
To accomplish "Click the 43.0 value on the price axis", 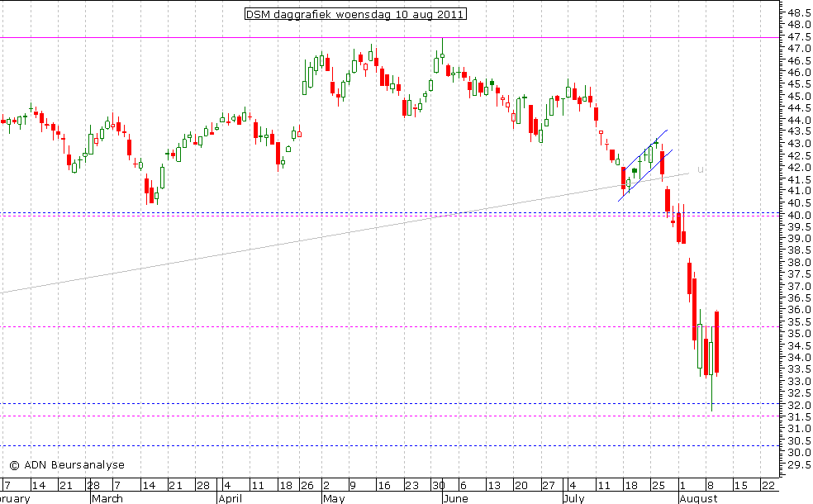I will [800, 144].
